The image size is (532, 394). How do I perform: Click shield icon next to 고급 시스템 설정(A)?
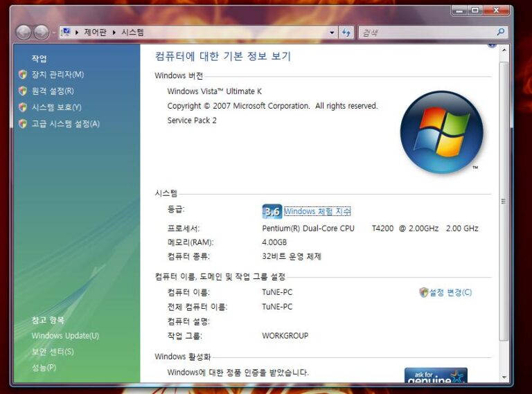tap(23, 123)
